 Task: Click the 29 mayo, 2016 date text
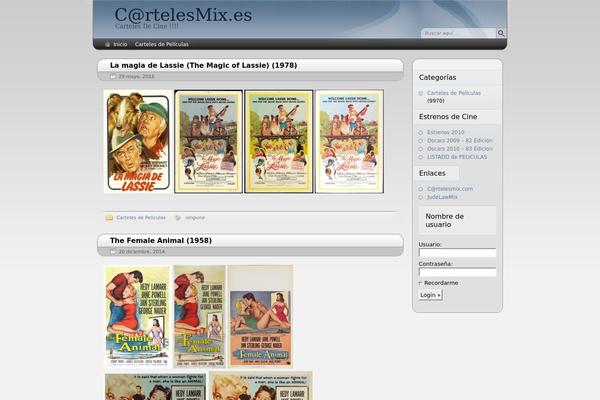[x=136, y=77]
